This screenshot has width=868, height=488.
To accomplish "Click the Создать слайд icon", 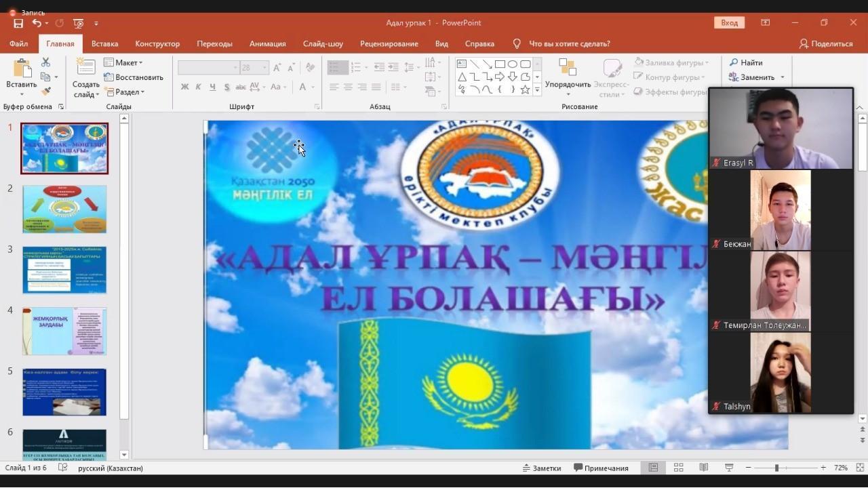I will point(86,67).
